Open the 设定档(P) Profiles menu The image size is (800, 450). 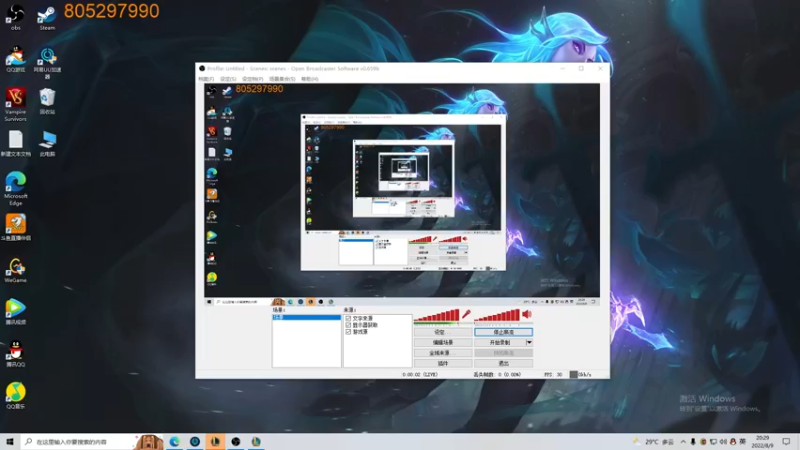[253, 79]
